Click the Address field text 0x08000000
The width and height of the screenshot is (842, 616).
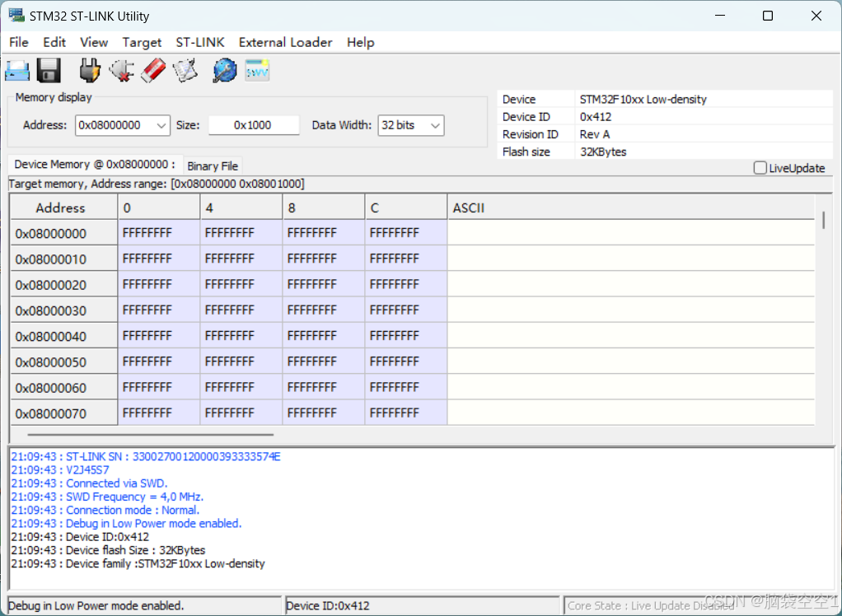110,125
